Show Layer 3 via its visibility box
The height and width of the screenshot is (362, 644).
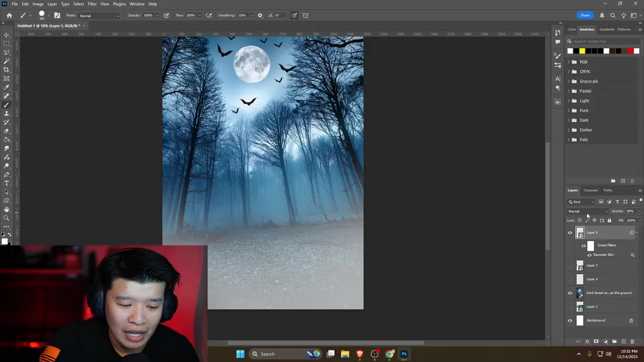tap(570, 265)
